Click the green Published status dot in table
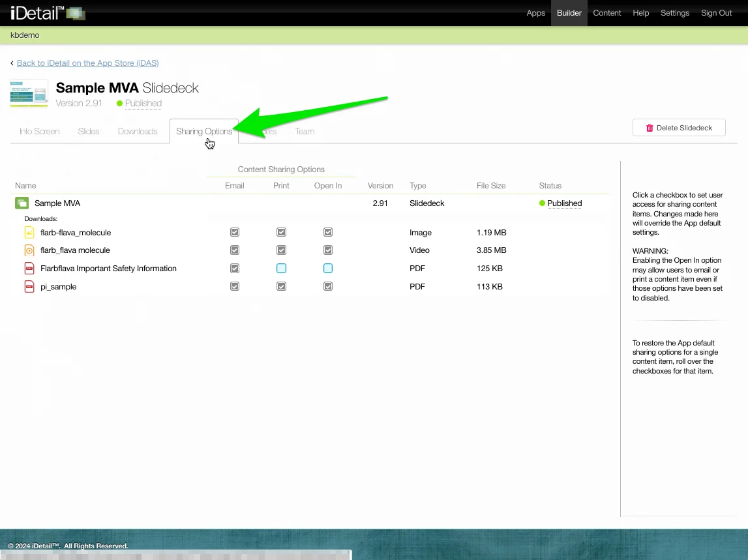Screen dimensions: 748x560 point(542,203)
